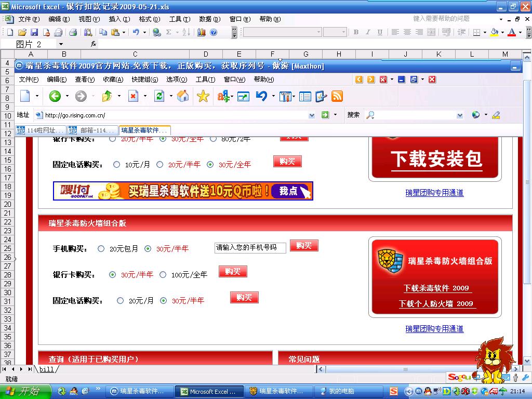Click Windows 开始 Start button

[x=25, y=391]
